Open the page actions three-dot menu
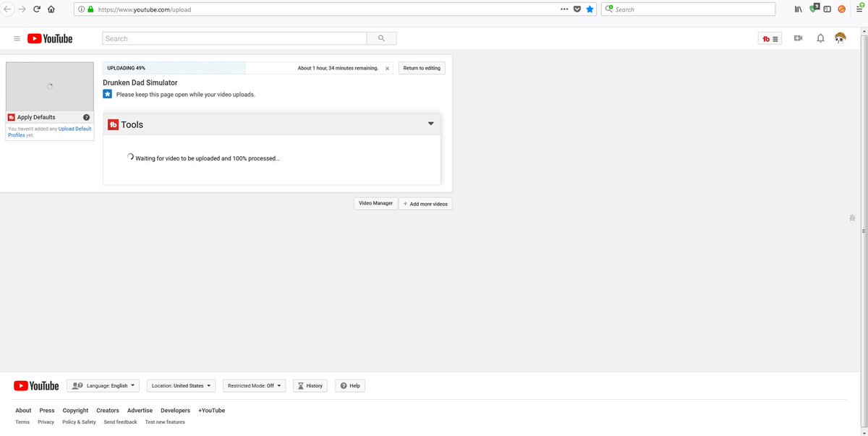 564,9
